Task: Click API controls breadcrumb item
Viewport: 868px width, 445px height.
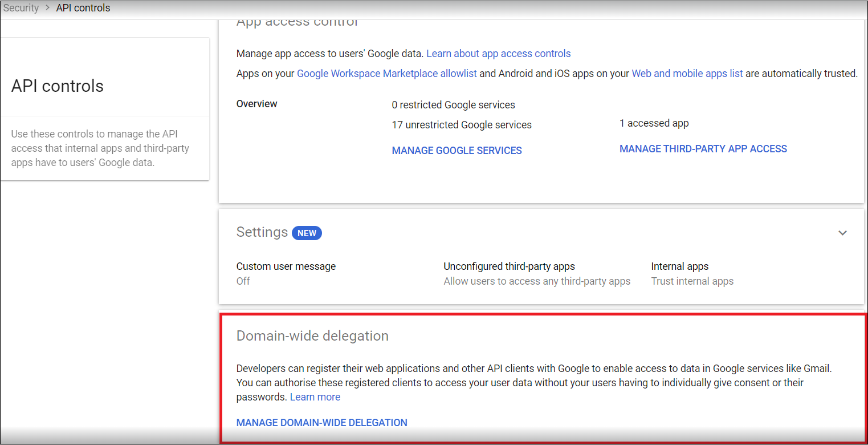Action: [83, 8]
